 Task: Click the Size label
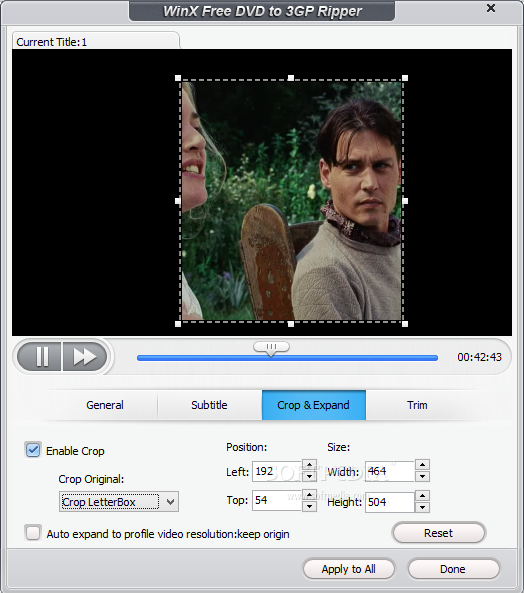point(338,447)
